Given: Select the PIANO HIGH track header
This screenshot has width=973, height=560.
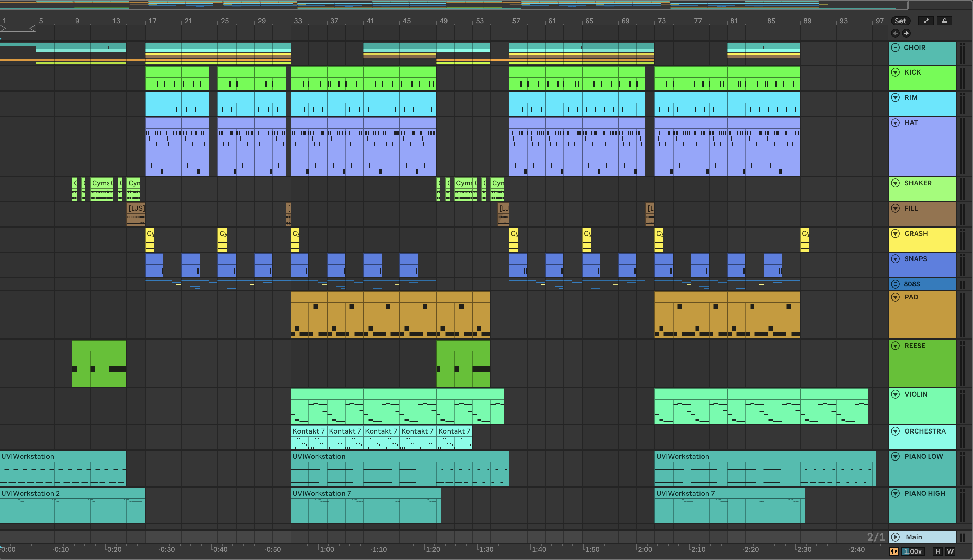Looking at the screenshot, I should click(x=924, y=493).
